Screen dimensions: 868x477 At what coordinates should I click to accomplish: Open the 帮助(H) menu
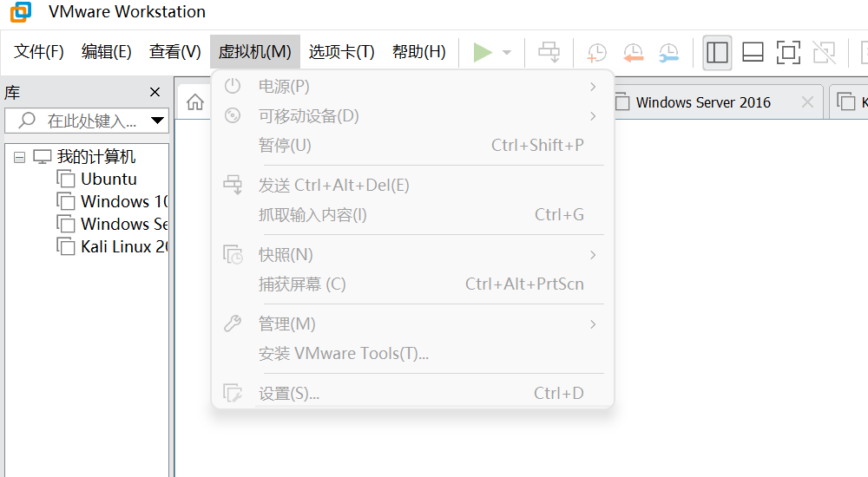(418, 52)
